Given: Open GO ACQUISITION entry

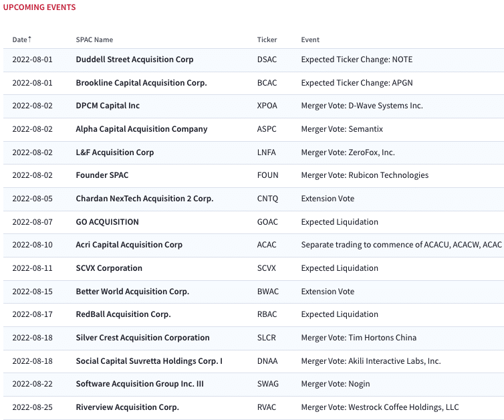Looking at the screenshot, I should pos(107,222).
